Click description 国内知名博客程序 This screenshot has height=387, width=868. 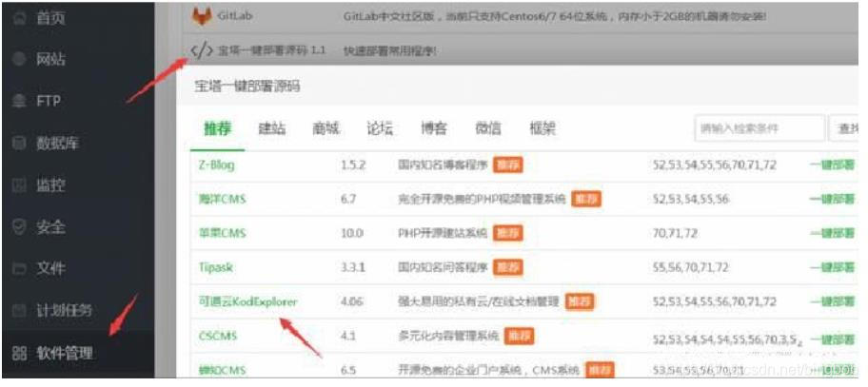point(443,164)
